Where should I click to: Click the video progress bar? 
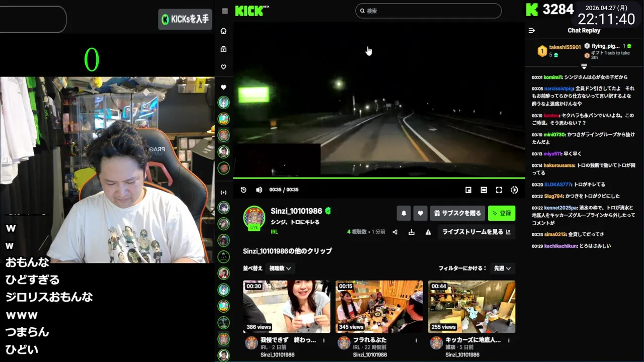[x=379, y=178]
